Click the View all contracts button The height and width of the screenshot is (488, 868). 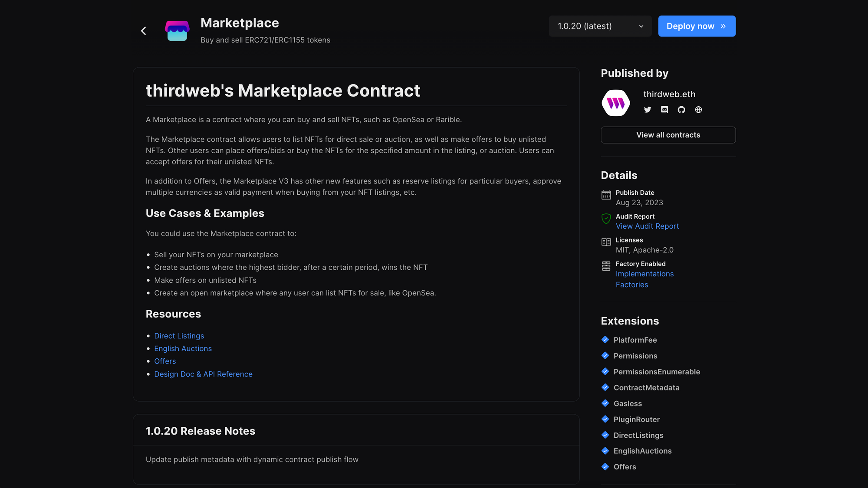(668, 135)
